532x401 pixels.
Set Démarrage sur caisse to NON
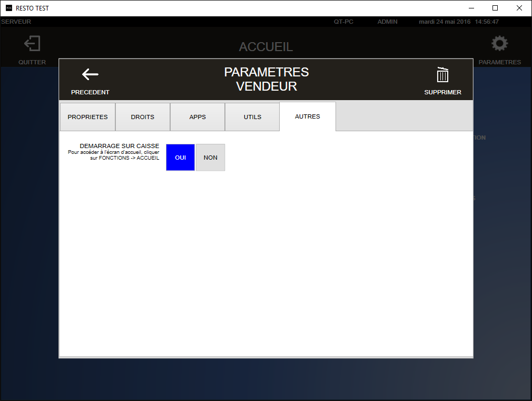pos(210,158)
